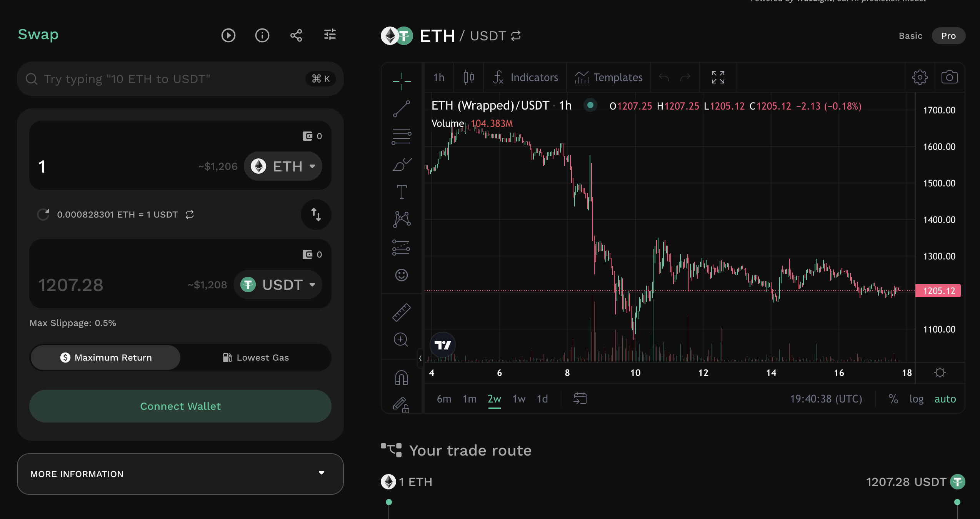Expand the More Information section
The width and height of the screenshot is (980, 519).
tap(180, 474)
